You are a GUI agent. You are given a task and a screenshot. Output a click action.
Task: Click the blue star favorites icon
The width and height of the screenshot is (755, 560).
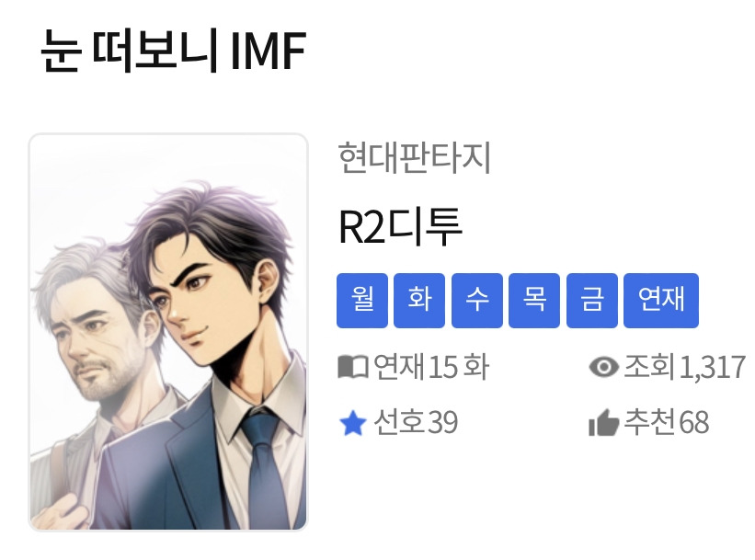(x=353, y=423)
